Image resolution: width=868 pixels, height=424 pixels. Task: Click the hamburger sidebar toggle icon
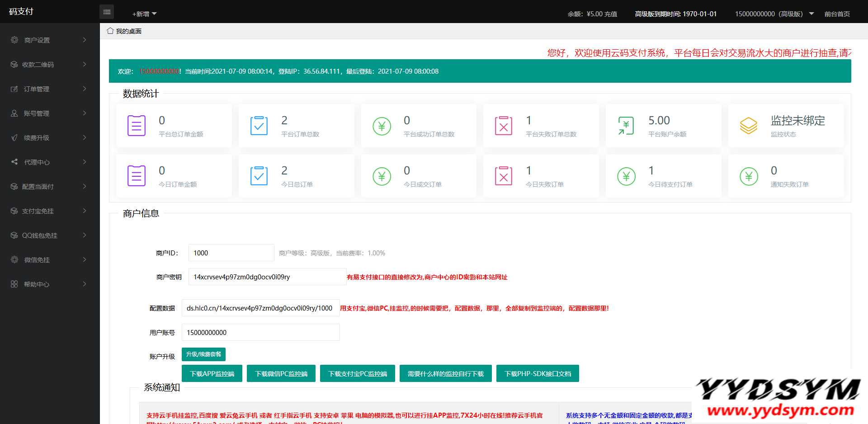[107, 12]
